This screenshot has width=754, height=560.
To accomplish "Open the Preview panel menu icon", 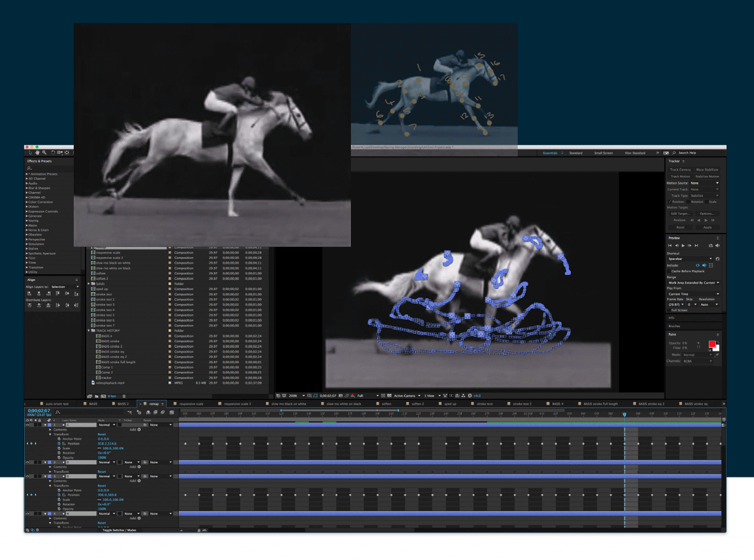I will (717, 238).
